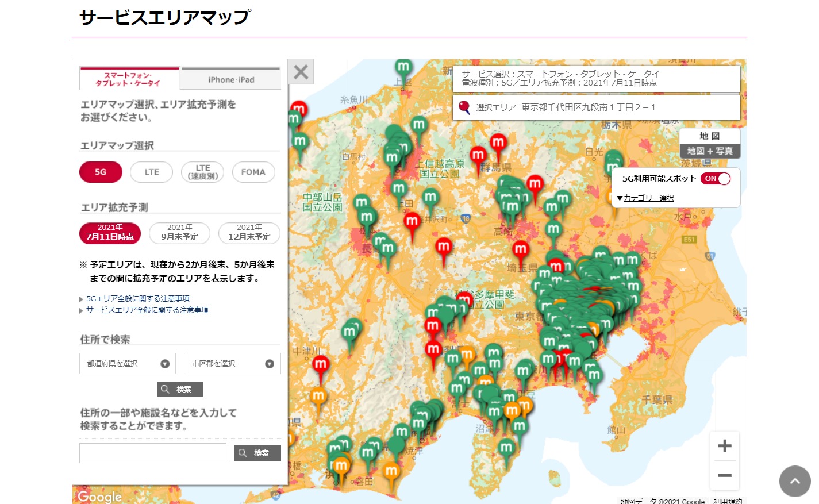Viewport: 819px width, 504px height.
Task: Click magnifier icon on keyword 検索 button
Action: [243, 453]
